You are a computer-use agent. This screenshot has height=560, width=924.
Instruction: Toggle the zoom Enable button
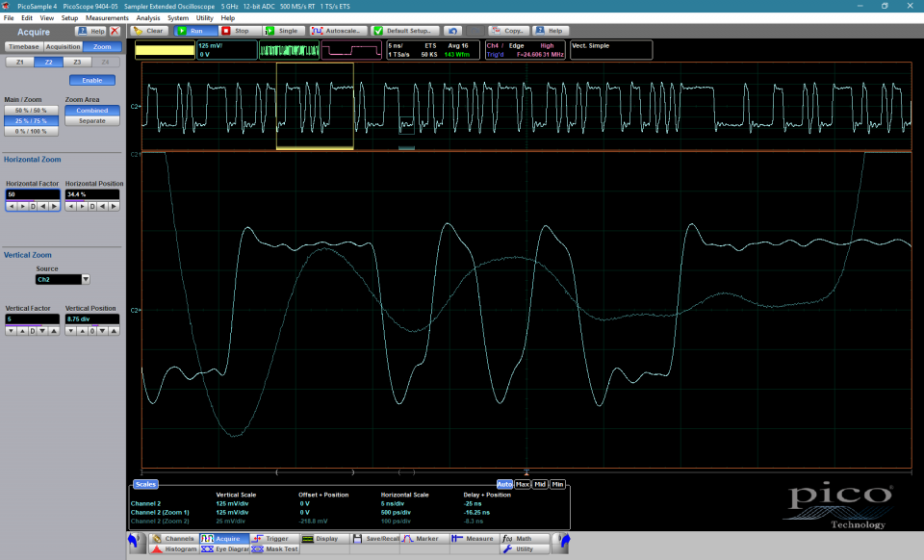click(x=92, y=80)
